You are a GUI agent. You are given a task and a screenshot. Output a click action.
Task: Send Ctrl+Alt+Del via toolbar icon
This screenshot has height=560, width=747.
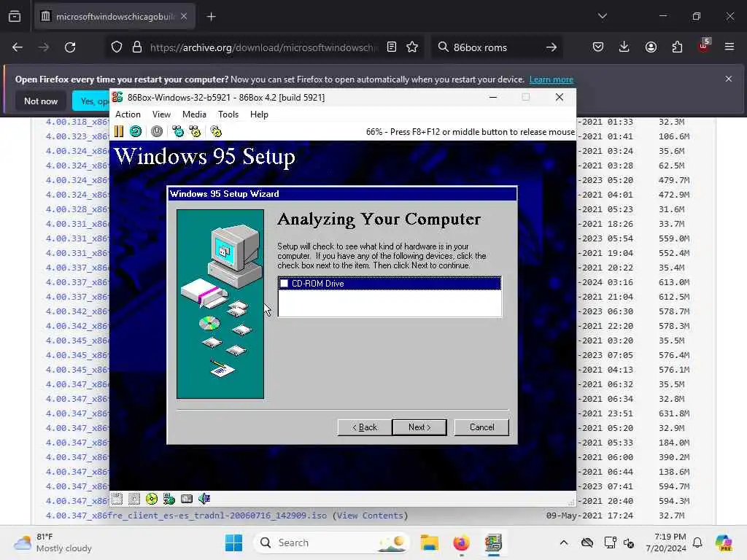pos(178,131)
